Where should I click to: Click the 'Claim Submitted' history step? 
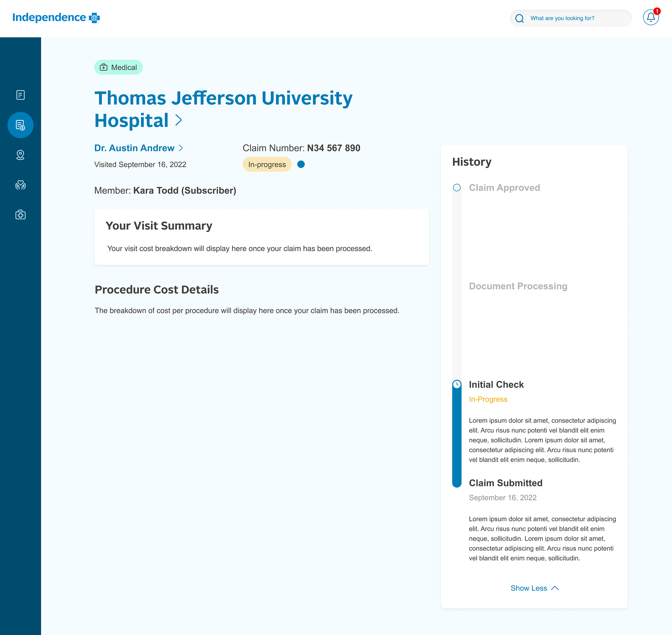click(x=505, y=483)
